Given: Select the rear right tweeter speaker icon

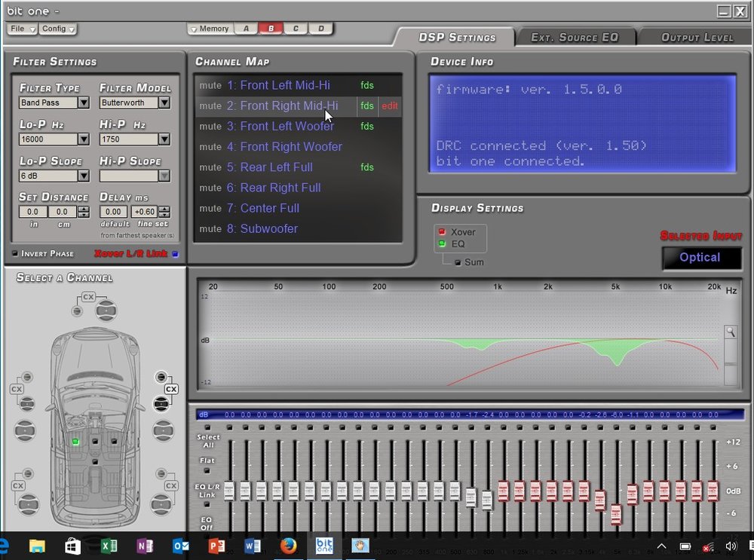Looking at the screenshot, I should pyautogui.click(x=161, y=474).
